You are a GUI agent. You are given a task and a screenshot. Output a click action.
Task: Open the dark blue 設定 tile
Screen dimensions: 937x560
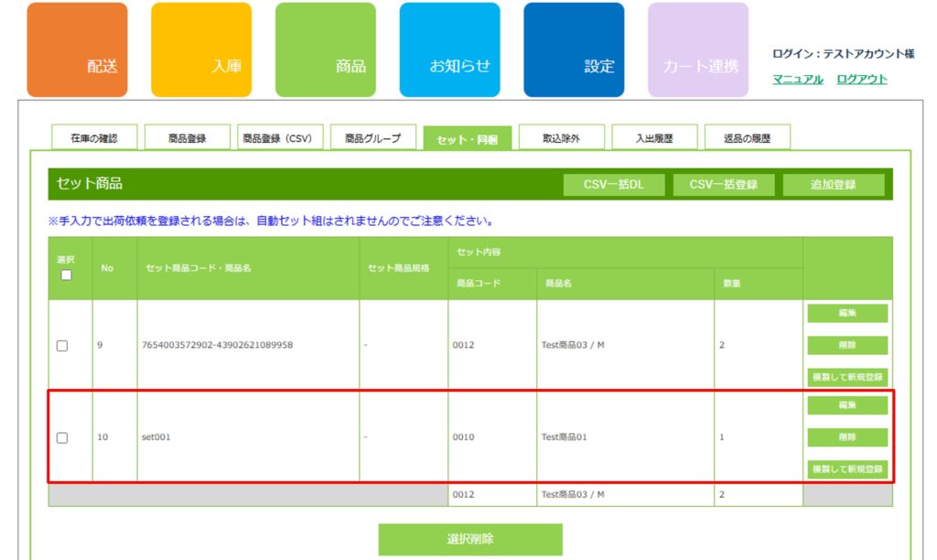[x=574, y=49]
